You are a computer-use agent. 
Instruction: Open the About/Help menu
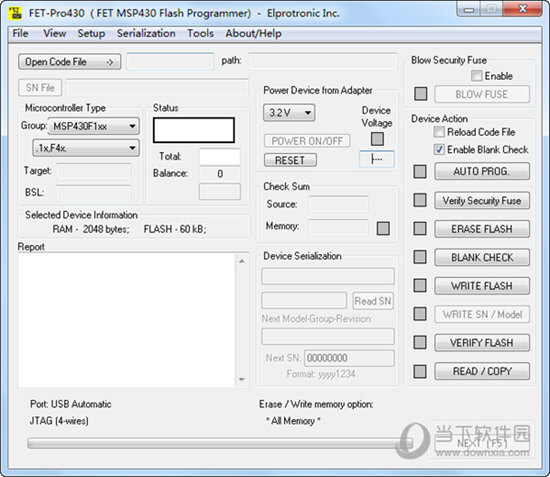(x=253, y=33)
